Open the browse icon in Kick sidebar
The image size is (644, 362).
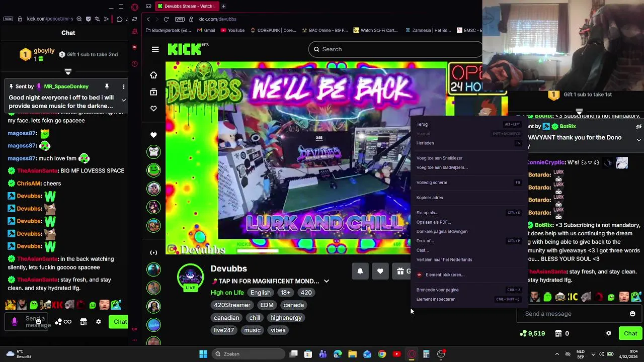[x=153, y=92]
